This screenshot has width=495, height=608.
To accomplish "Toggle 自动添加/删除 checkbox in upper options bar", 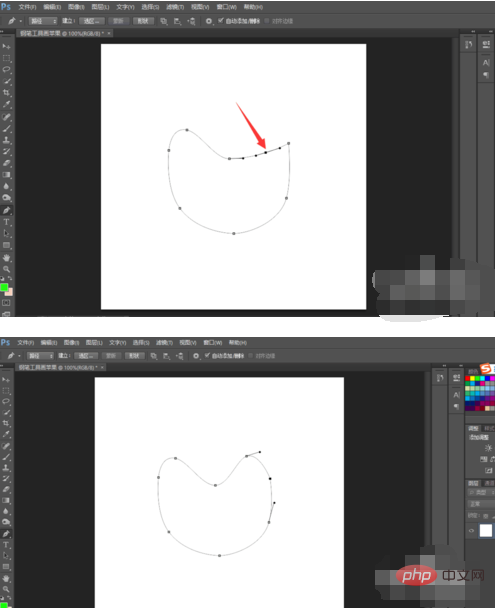I will tap(220, 21).
